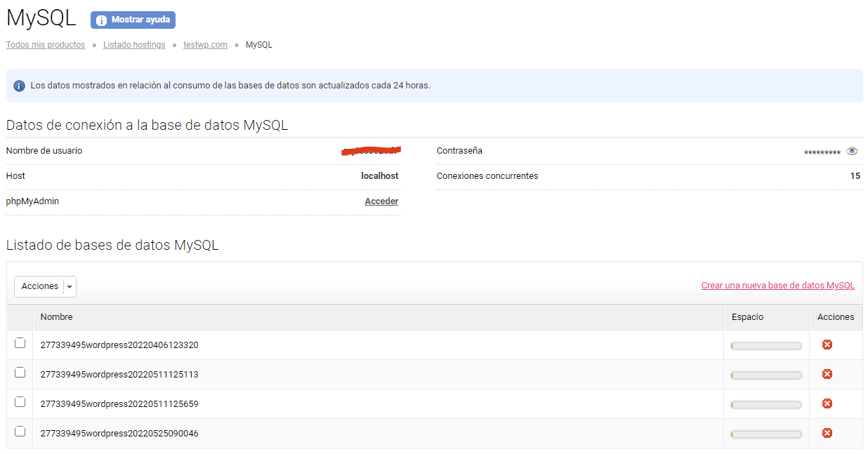This screenshot has height=454, width=868.
Task: Open the Acciones dropdown menu
Action: [x=45, y=286]
